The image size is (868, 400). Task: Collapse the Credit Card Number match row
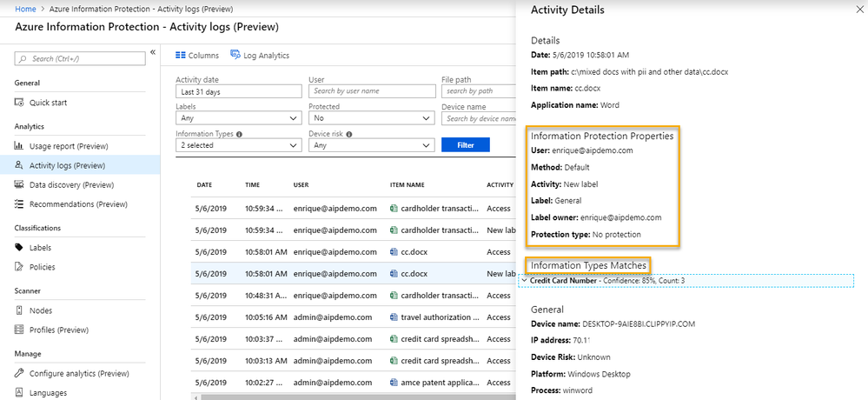click(524, 281)
